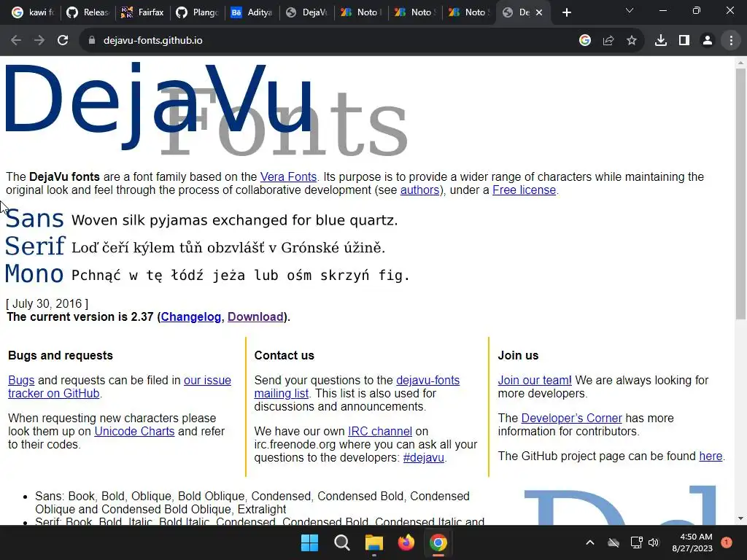747x560 pixels.
Task: Open the authors link
Action: [419, 190]
